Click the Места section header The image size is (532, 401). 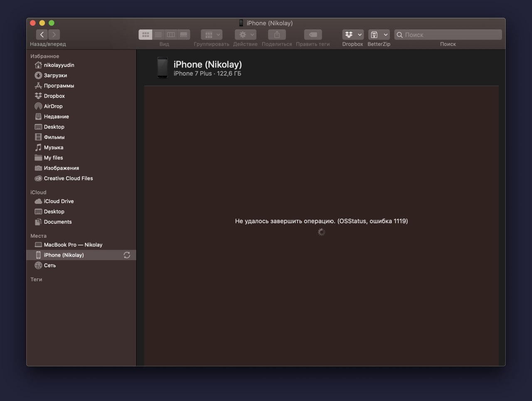click(38, 236)
